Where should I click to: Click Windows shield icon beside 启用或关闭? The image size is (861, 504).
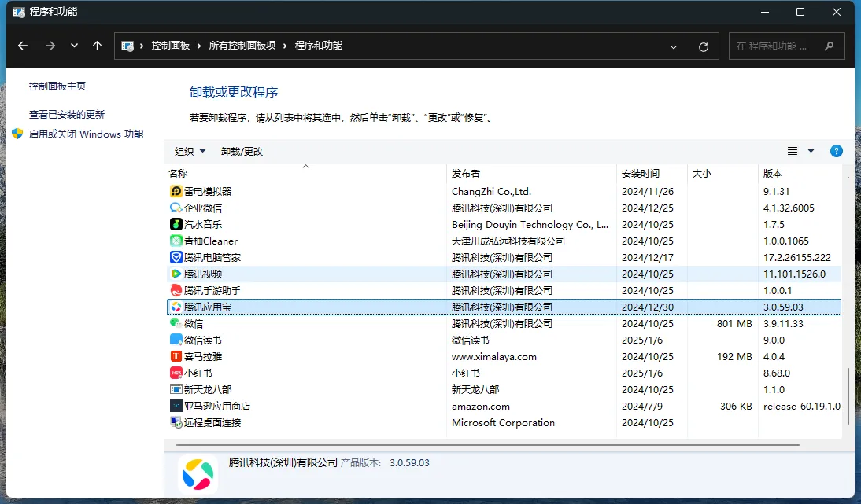tap(17, 134)
